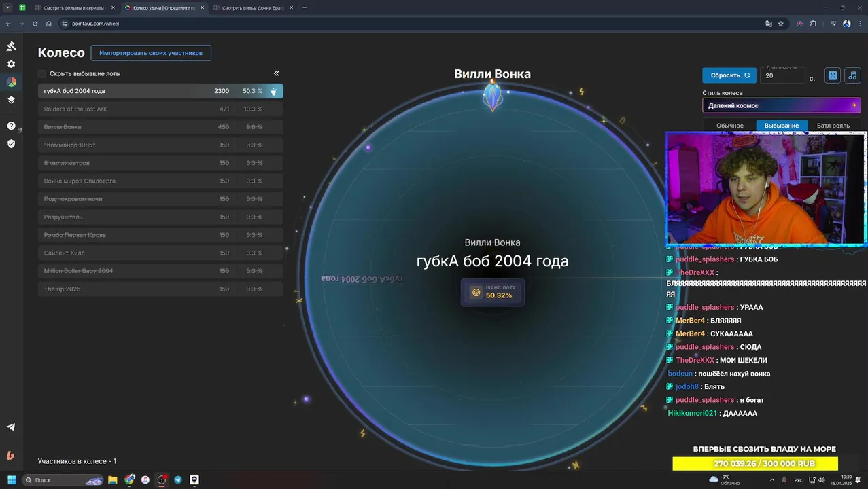This screenshot has width=868, height=489.
Task: Go back with browser back arrow
Action: [x=8, y=24]
